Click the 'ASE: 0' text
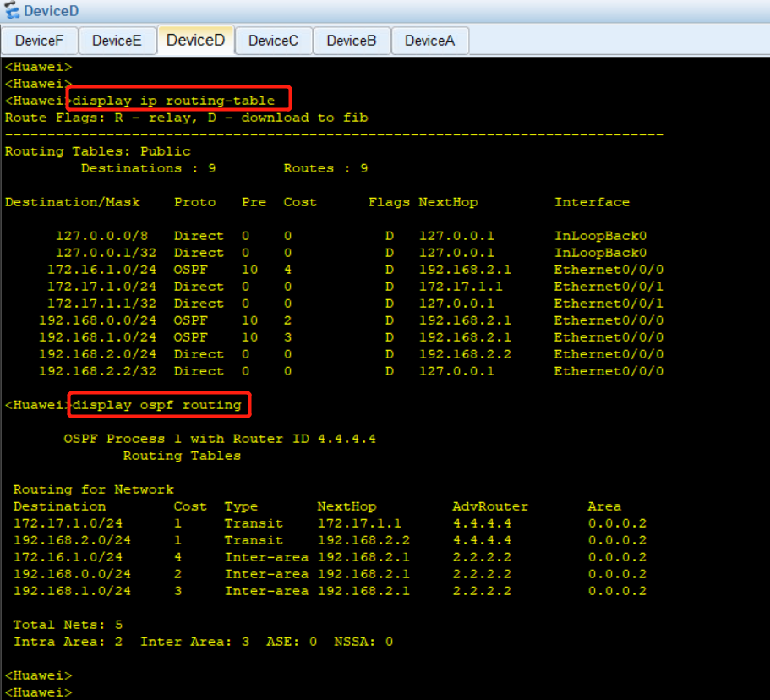The height and width of the screenshot is (700, 770). click(292, 642)
